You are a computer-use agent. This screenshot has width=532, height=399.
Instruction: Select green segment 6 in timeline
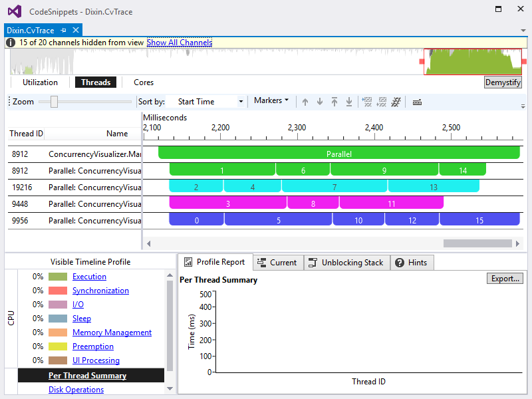point(303,170)
